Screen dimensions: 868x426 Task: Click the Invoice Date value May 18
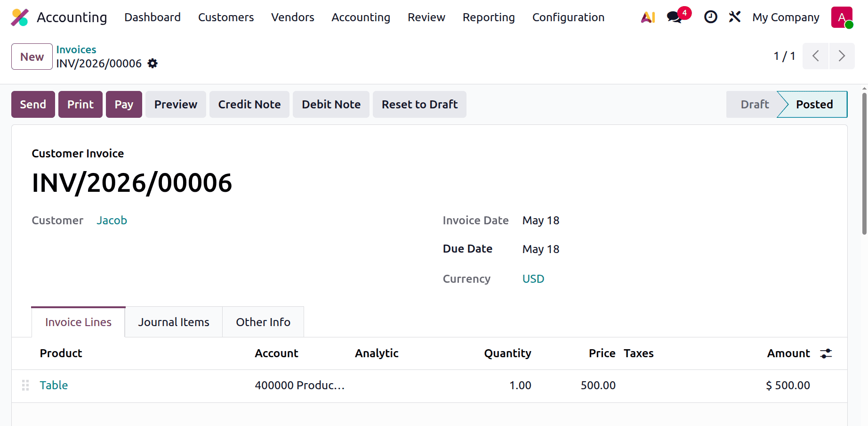pos(541,221)
